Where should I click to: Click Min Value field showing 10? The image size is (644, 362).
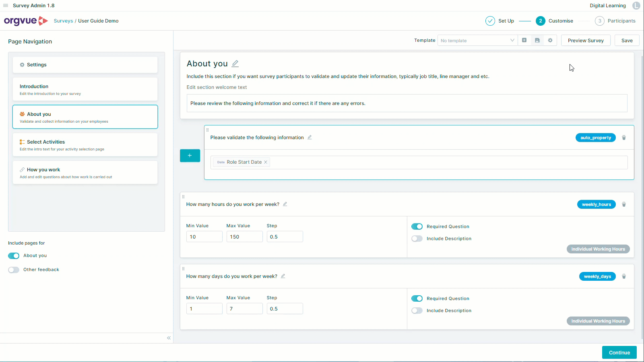coord(204,237)
